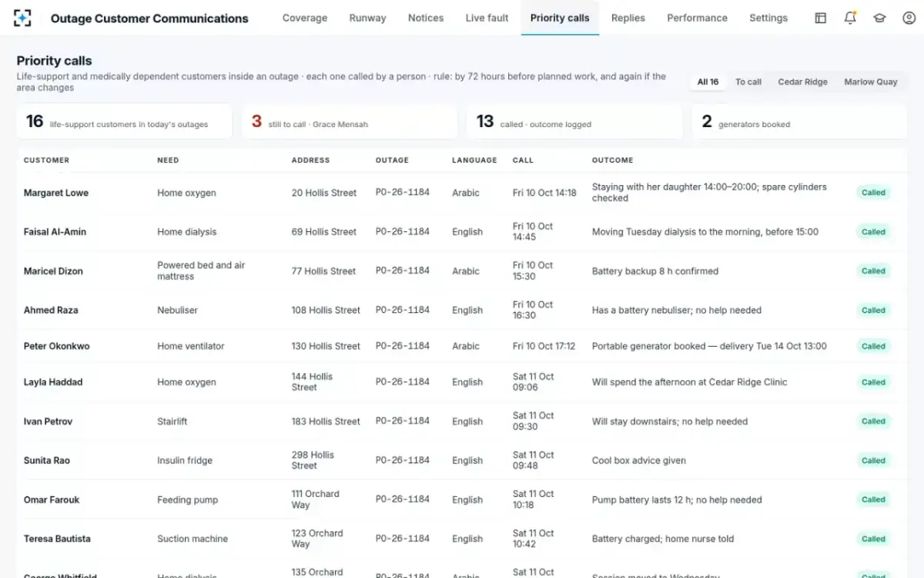Select the All 16 filter
This screenshot has width=924, height=578.
click(x=708, y=82)
